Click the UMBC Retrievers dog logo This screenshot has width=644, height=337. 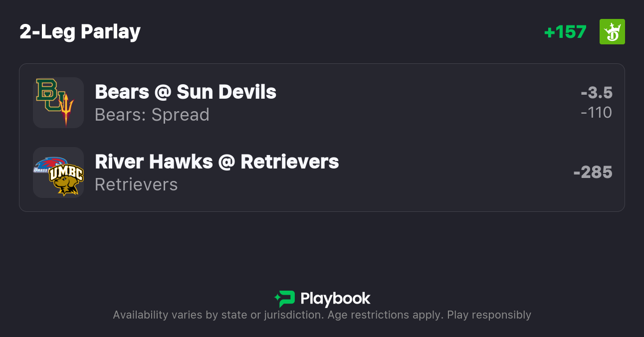[x=66, y=179]
